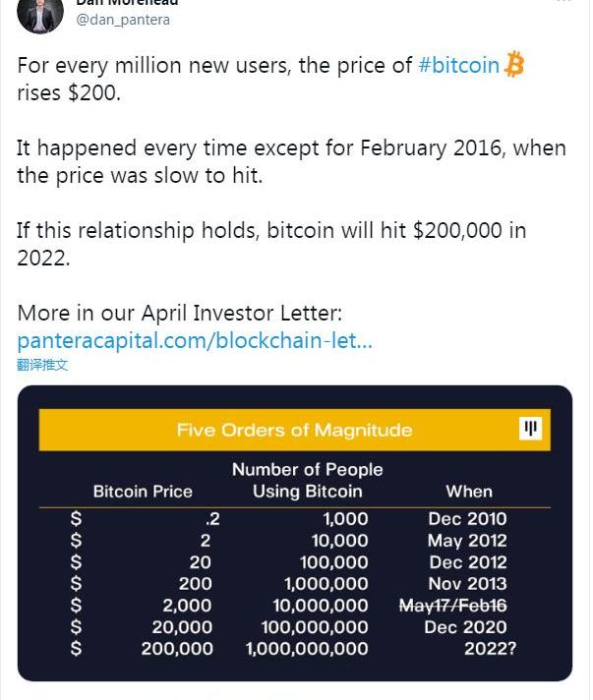Click the Number of People Using Bitcoin header

(307, 480)
